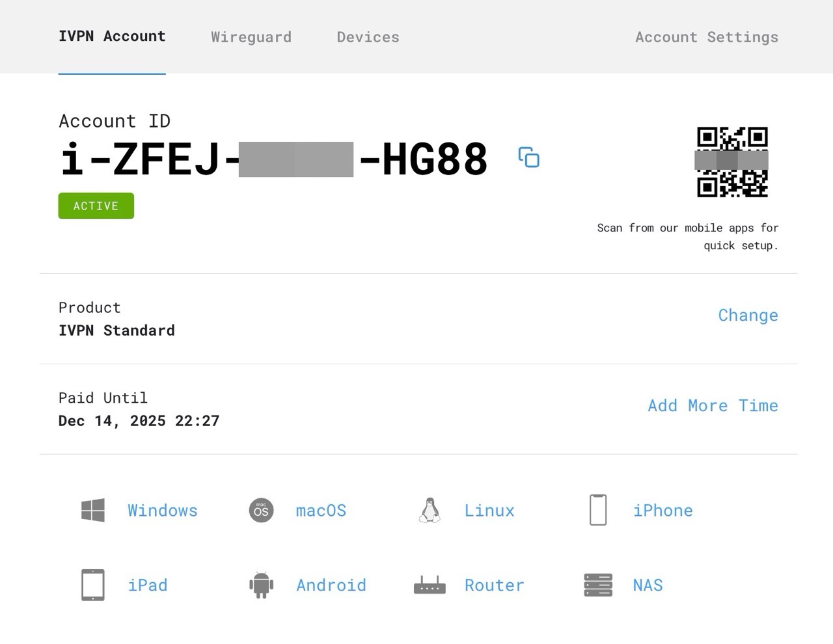833x644 pixels.
Task: Click the Linux penguin icon
Action: (x=430, y=511)
